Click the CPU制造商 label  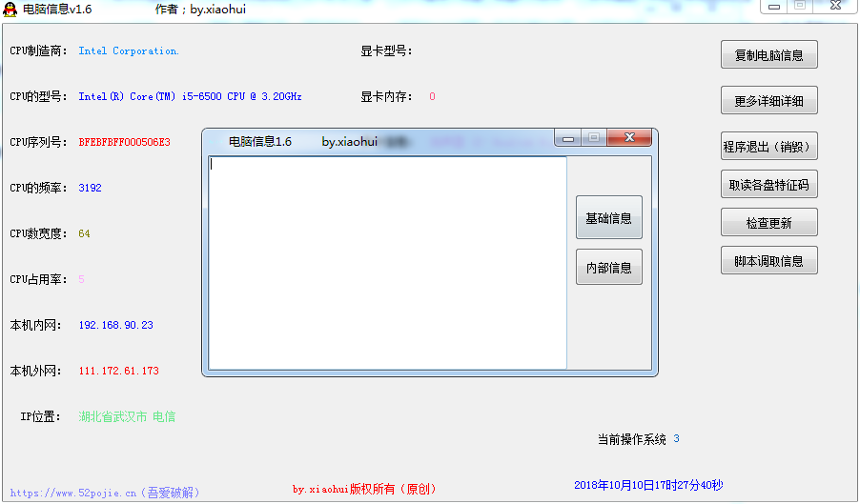[x=38, y=50]
